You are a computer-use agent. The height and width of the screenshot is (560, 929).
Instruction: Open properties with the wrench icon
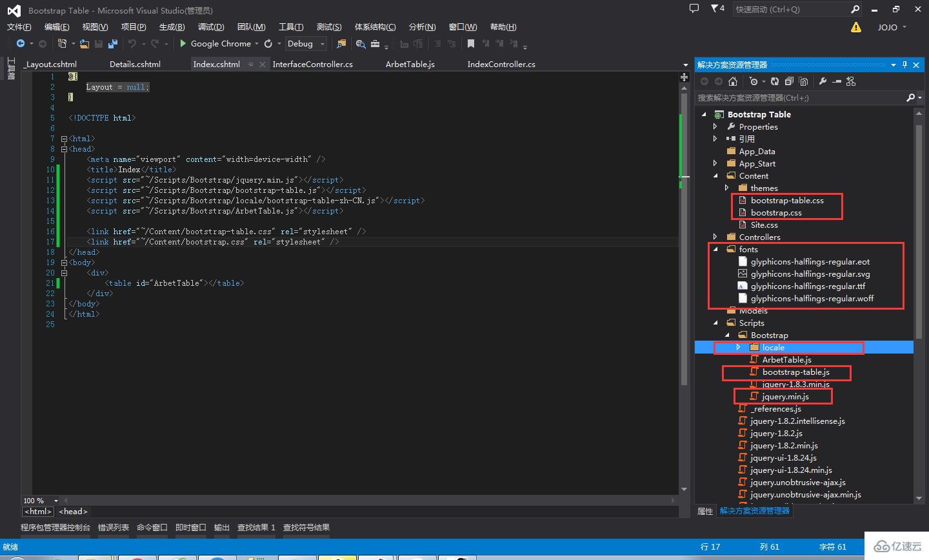823,81
